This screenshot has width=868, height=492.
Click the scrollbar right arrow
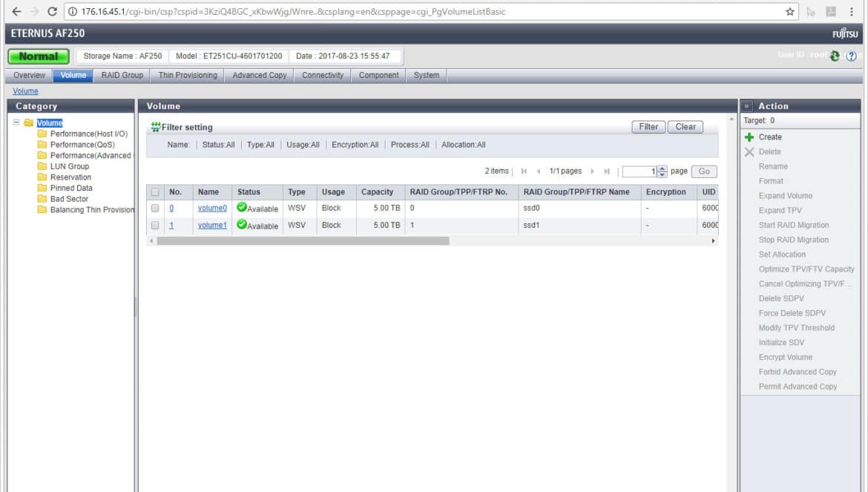(x=713, y=240)
